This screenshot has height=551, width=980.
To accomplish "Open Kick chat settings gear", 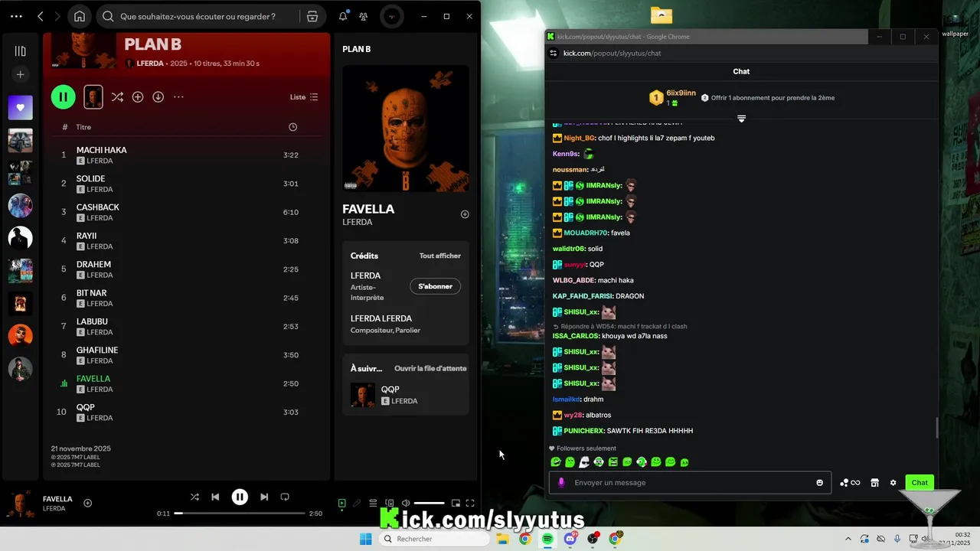I will (x=893, y=483).
